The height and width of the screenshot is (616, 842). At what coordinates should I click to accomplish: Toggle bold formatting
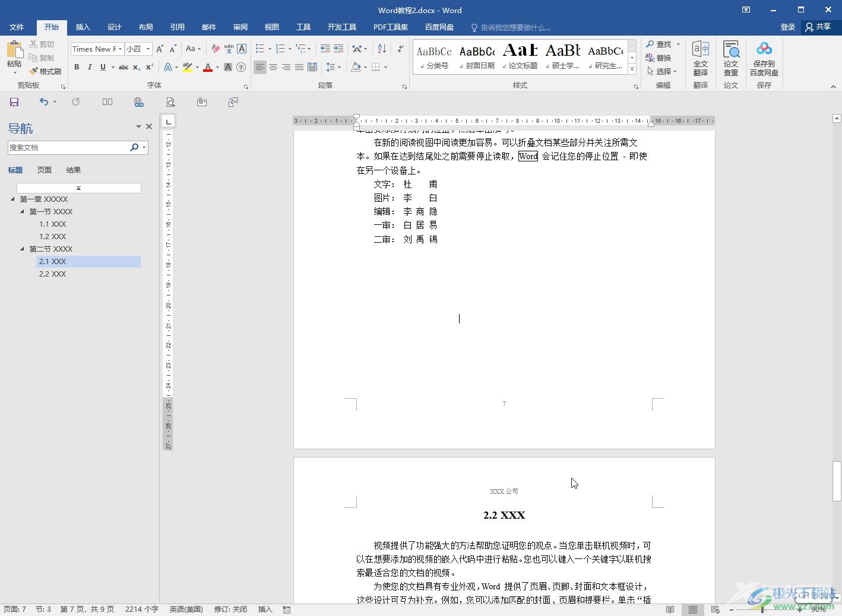click(77, 67)
